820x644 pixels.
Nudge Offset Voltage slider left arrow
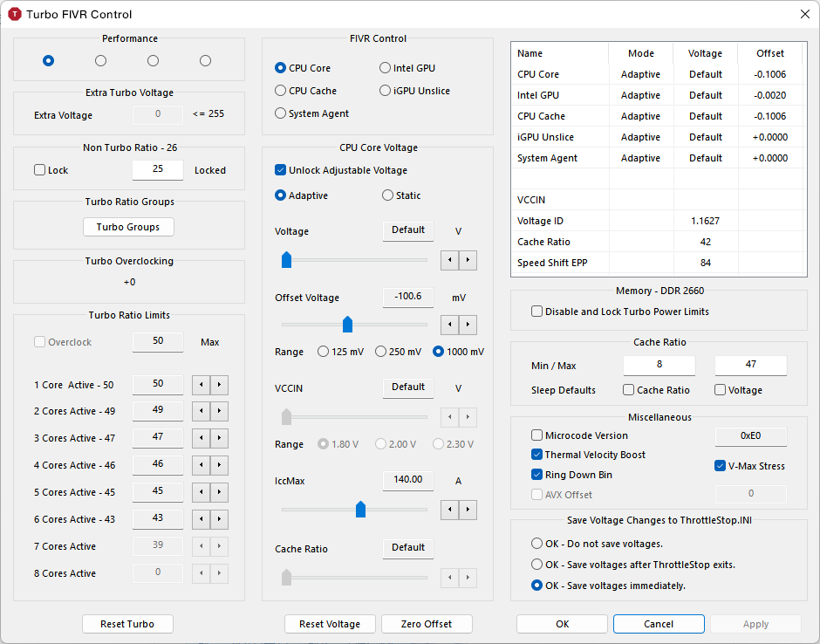449,325
